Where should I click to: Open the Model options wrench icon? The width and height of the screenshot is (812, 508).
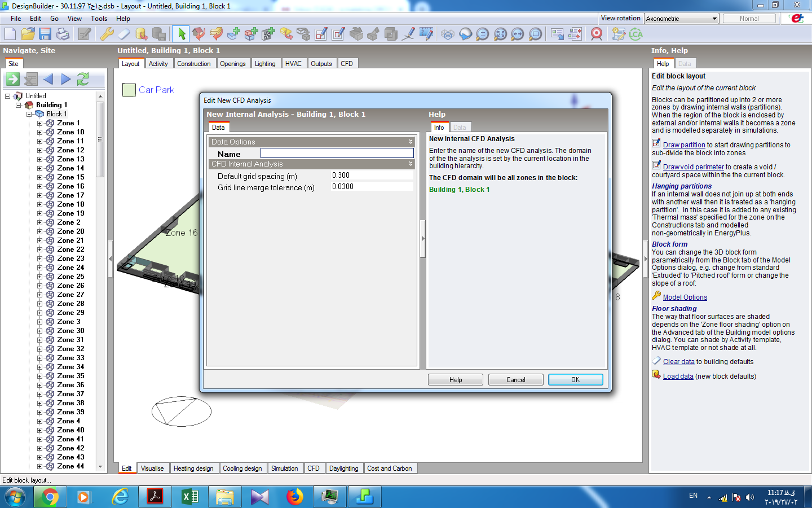pyautogui.click(x=107, y=34)
